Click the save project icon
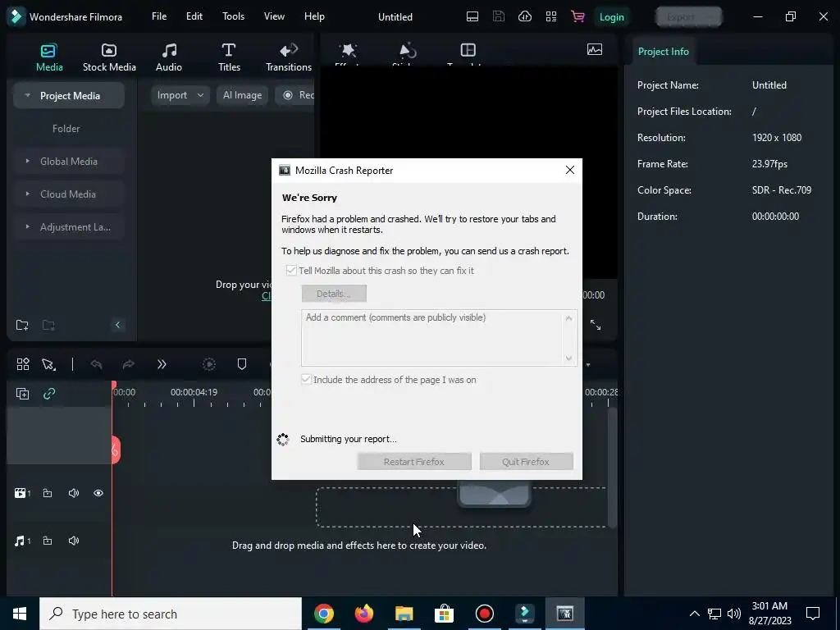Image resolution: width=840 pixels, height=630 pixels. point(498,16)
